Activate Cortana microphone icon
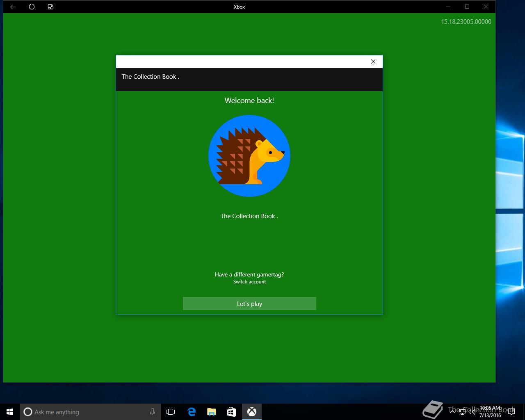Image resolution: width=525 pixels, height=420 pixels. [x=152, y=412]
